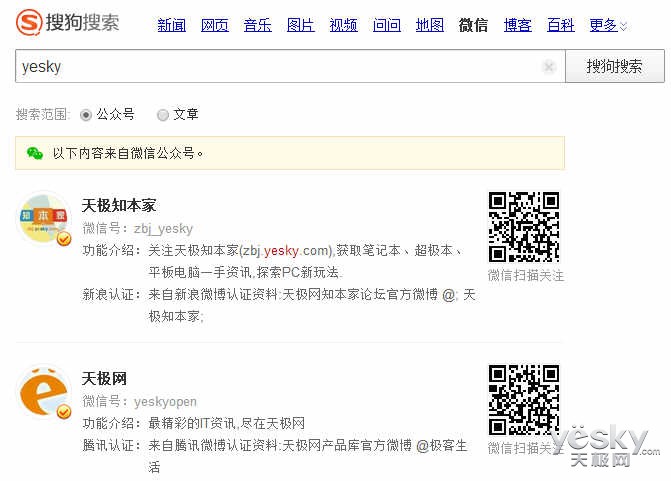
Task: Open the 地图 navigation link
Action: click(x=430, y=25)
